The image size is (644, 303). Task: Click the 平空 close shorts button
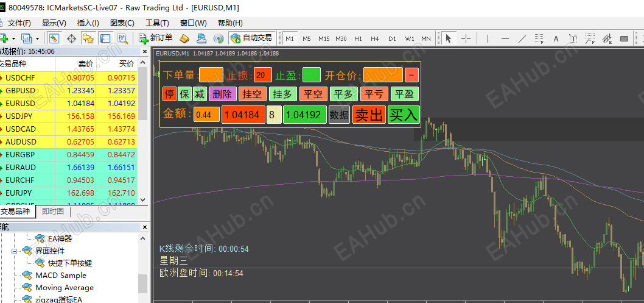pos(313,94)
